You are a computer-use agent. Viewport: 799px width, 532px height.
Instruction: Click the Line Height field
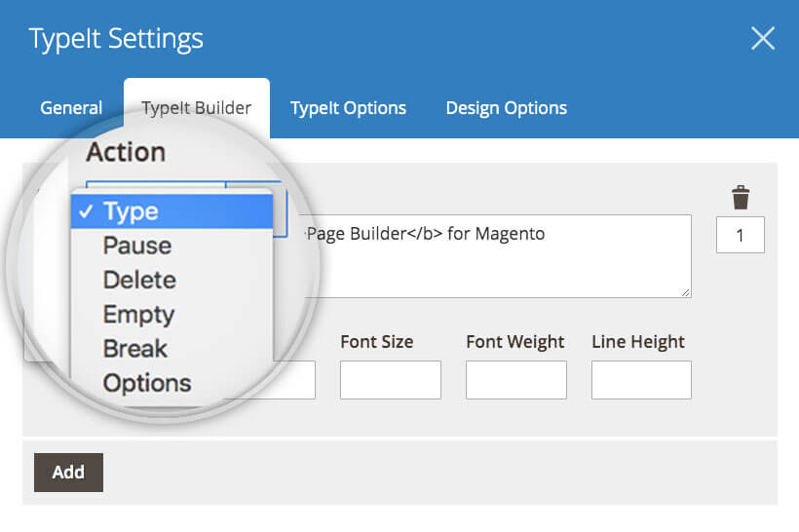click(x=641, y=380)
